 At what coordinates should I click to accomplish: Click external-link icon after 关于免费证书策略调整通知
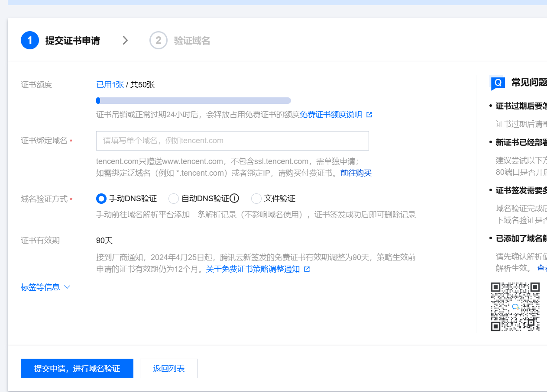[307, 269]
